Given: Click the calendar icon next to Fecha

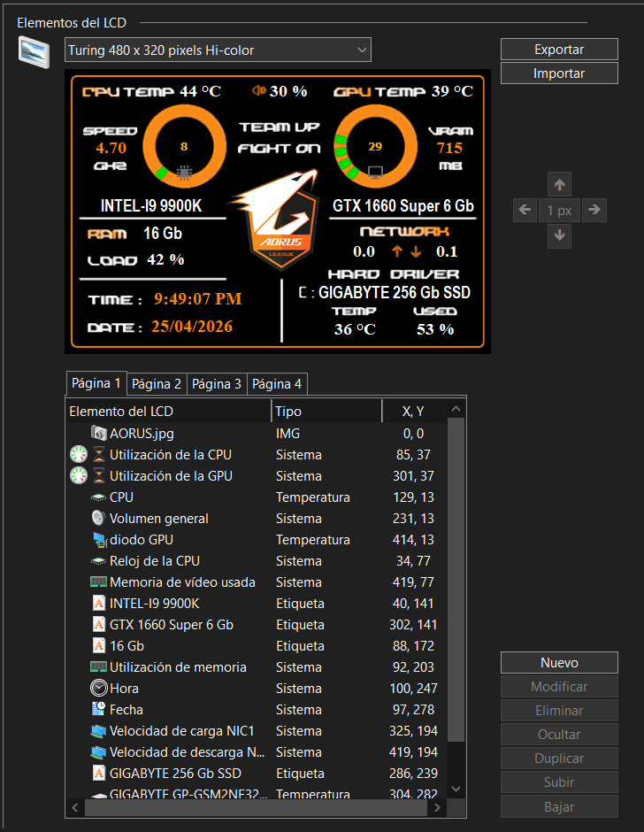Looking at the screenshot, I should coord(98,710).
